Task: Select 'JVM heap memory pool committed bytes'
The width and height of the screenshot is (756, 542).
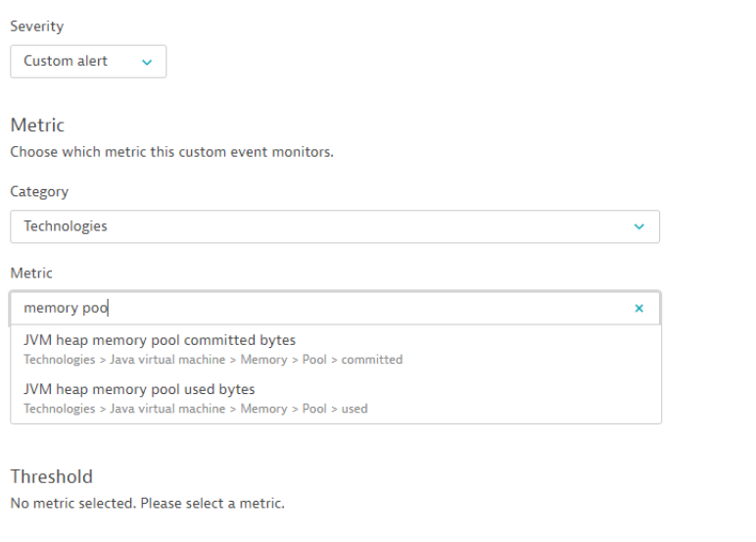Action: point(160,341)
